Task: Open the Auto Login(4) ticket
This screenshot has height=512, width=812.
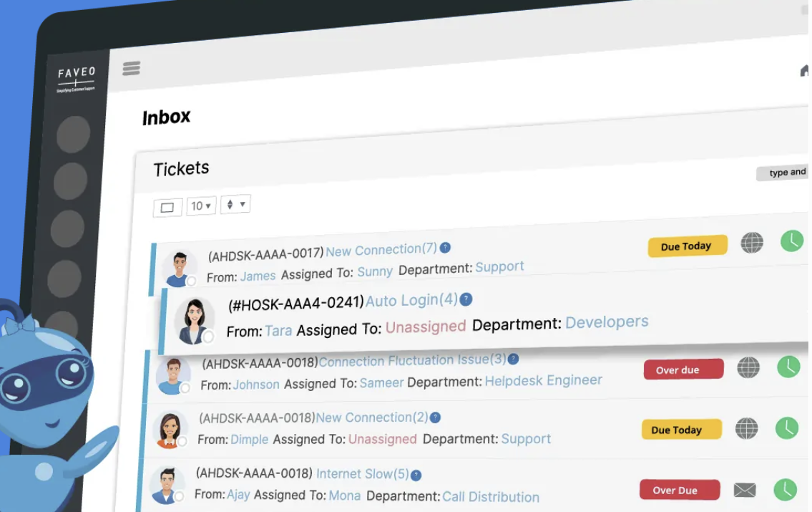Action: [x=411, y=300]
